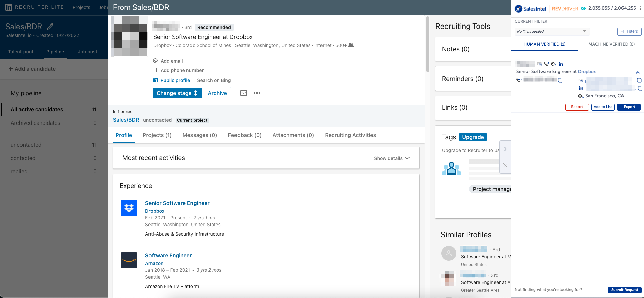Open the first similar profile avatar
644x298 pixels.
[449, 253]
